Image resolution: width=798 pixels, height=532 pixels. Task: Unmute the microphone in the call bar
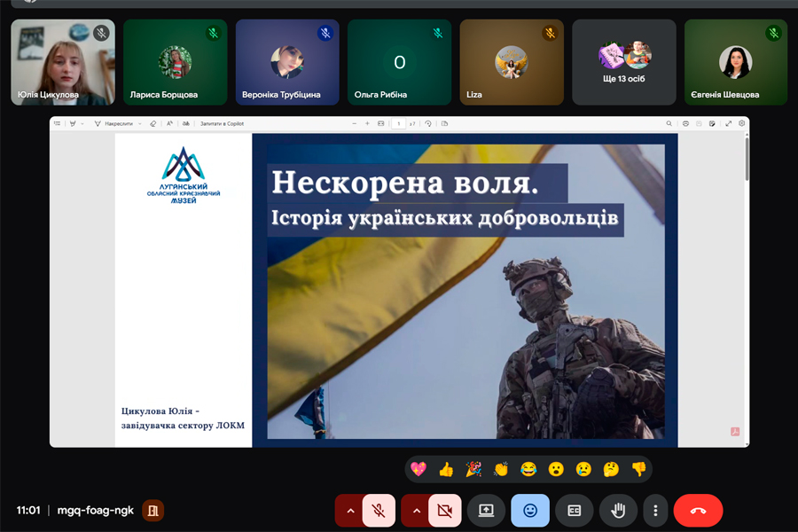tap(379, 511)
